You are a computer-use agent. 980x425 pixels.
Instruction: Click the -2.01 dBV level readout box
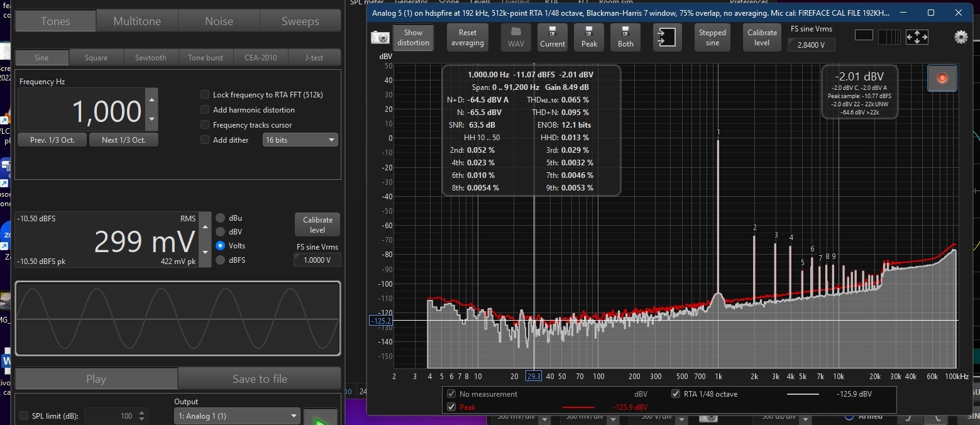[x=860, y=91]
